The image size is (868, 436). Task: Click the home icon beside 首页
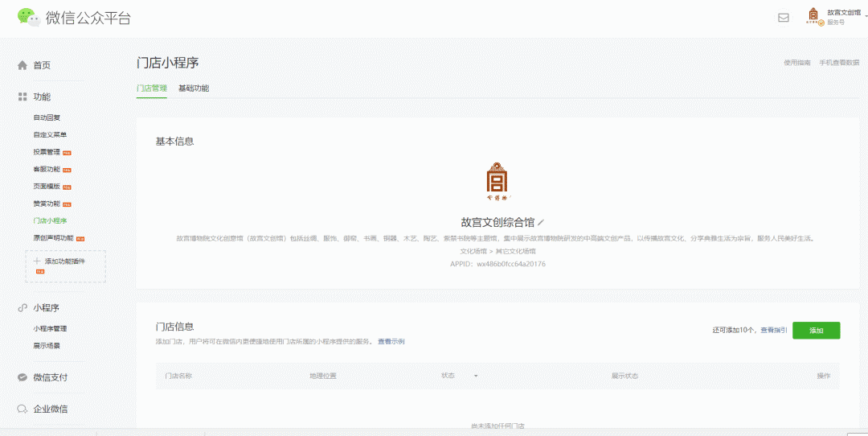(23, 65)
